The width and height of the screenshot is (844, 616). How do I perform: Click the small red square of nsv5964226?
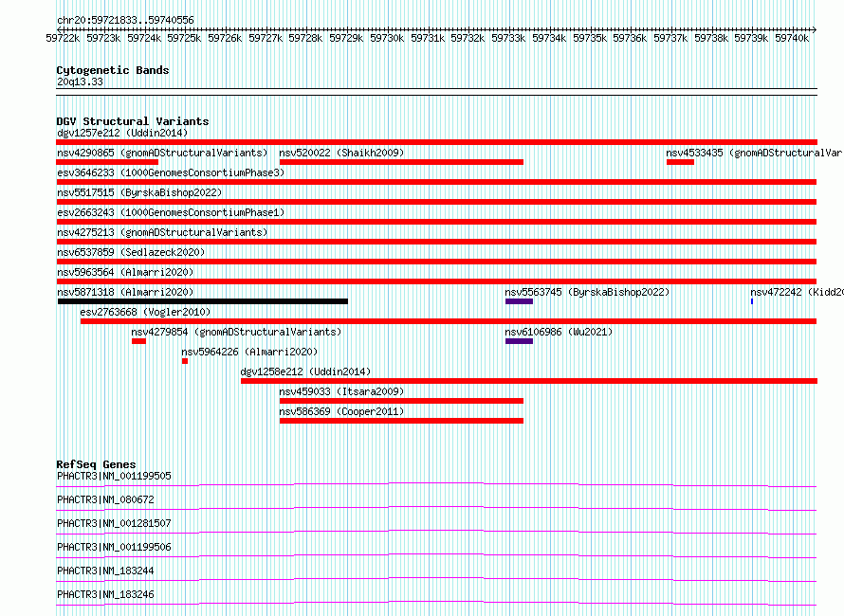(x=185, y=361)
